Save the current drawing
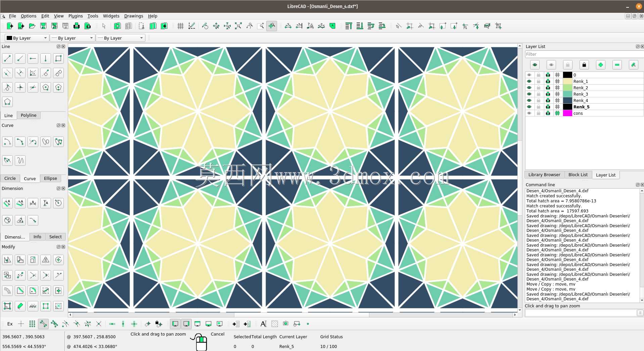The height and width of the screenshot is (351, 644). tap(43, 26)
